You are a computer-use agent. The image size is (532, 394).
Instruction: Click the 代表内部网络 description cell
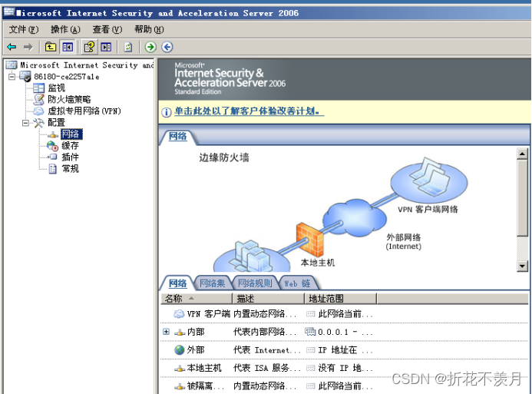pos(265,332)
